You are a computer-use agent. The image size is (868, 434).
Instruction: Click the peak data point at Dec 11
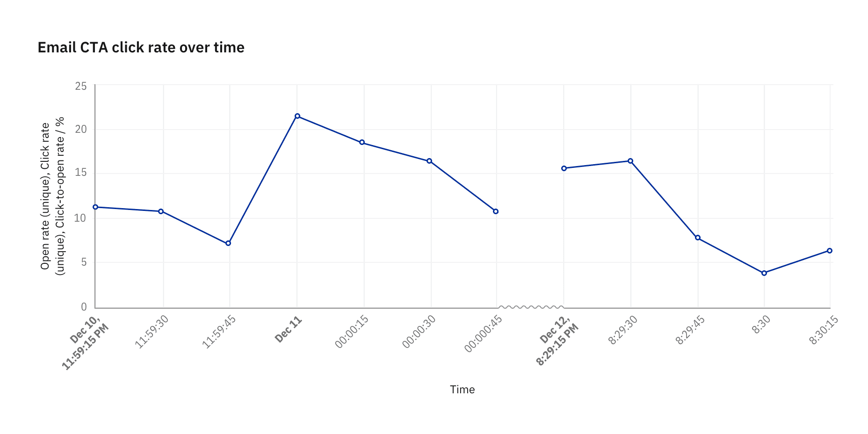click(x=297, y=116)
